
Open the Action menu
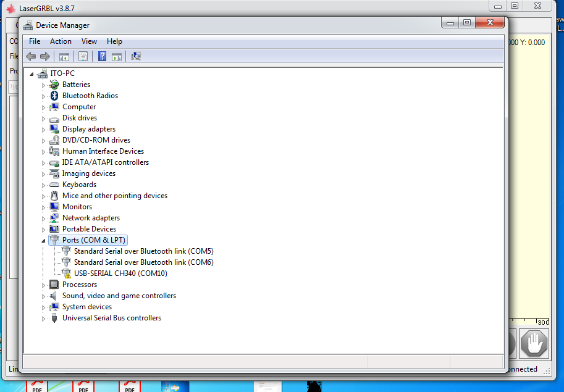click(61, 41)
